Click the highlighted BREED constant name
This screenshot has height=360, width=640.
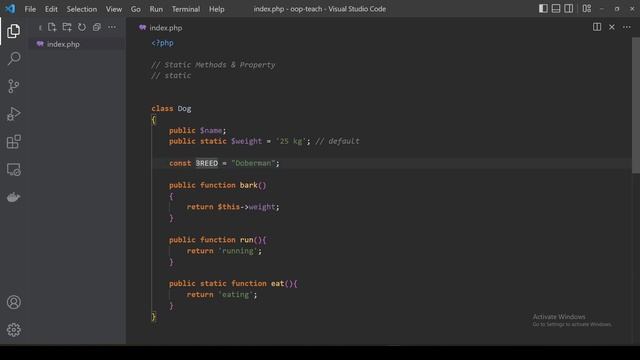tap(207, 163)
